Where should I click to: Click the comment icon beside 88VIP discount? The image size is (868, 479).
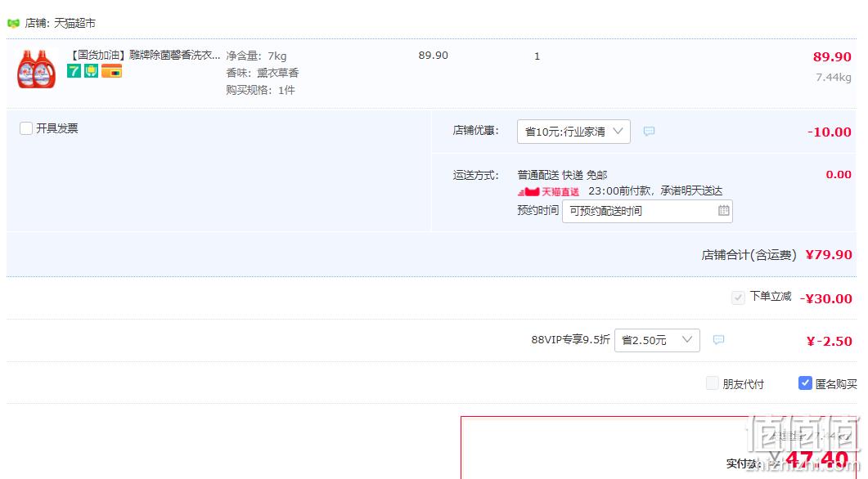click(x=718, y=339)
